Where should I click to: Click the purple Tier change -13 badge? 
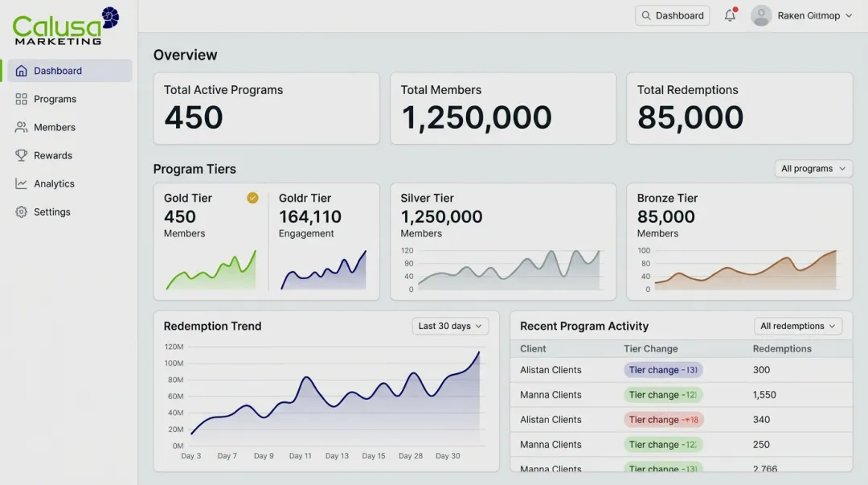coord(663,370)
